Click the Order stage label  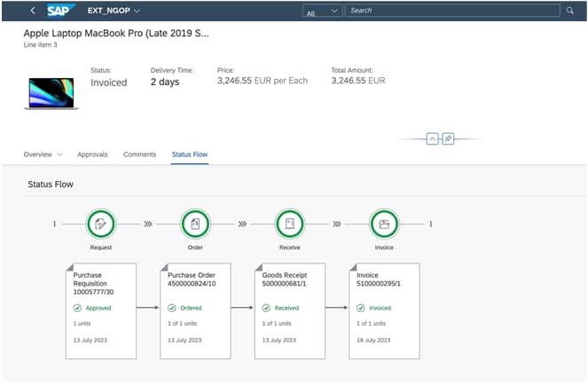195,247
